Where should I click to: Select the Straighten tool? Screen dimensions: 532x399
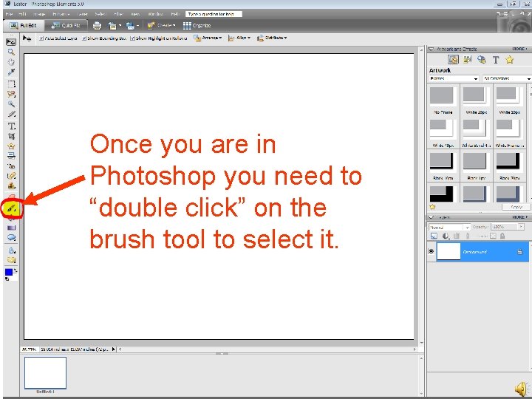tap(11, 156)
